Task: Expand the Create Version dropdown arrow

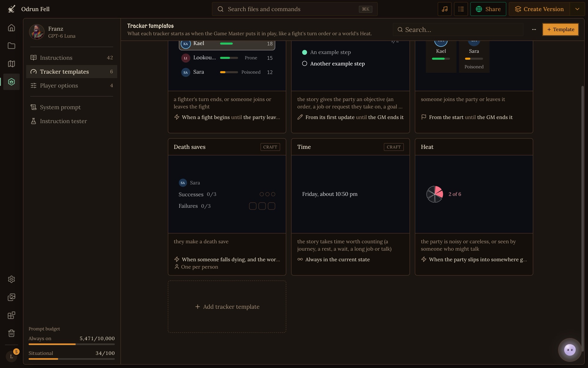Action: 577,9
